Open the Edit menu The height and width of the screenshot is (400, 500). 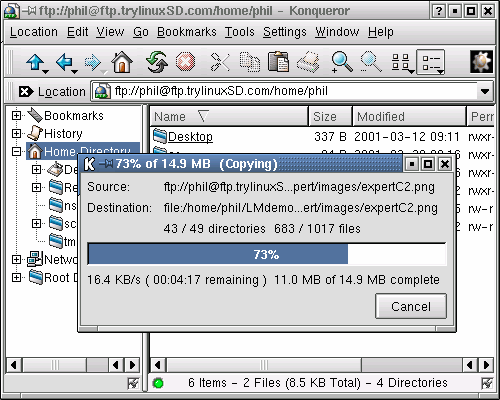(x=78, y=32)
